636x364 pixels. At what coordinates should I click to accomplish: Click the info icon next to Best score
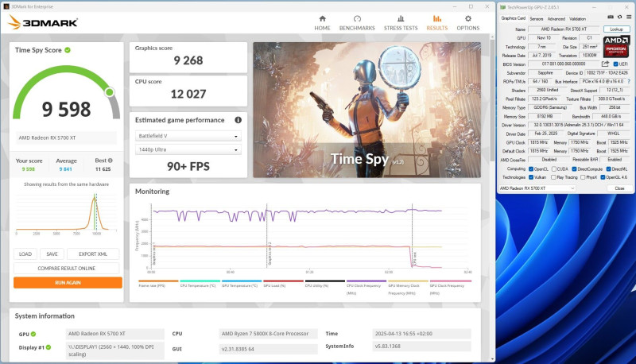pos(110,161)
